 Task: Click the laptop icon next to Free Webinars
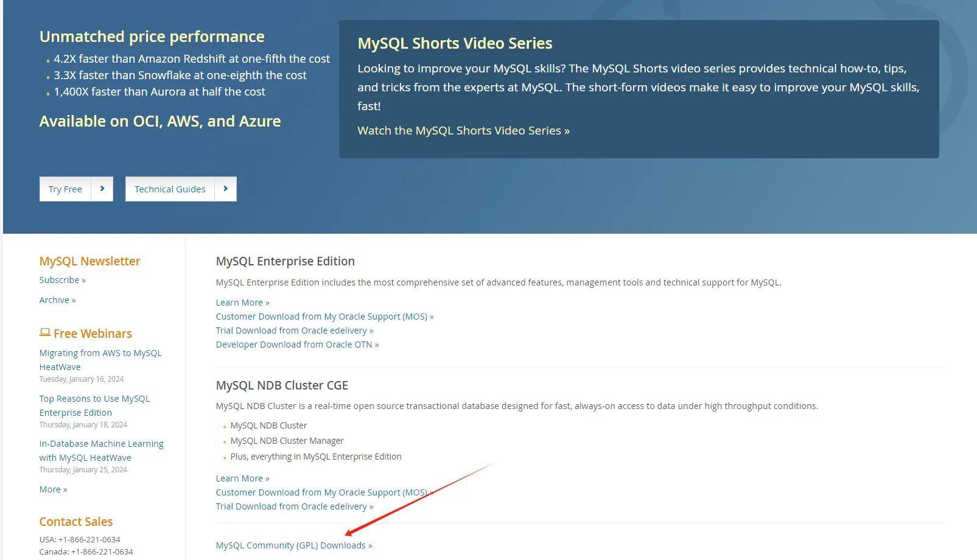point(45,332)
